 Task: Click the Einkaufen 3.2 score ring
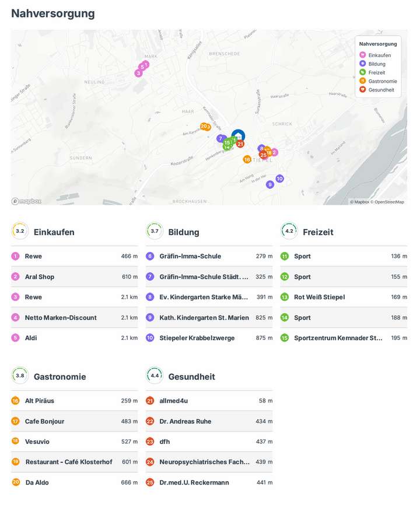(x=20, y=231)
